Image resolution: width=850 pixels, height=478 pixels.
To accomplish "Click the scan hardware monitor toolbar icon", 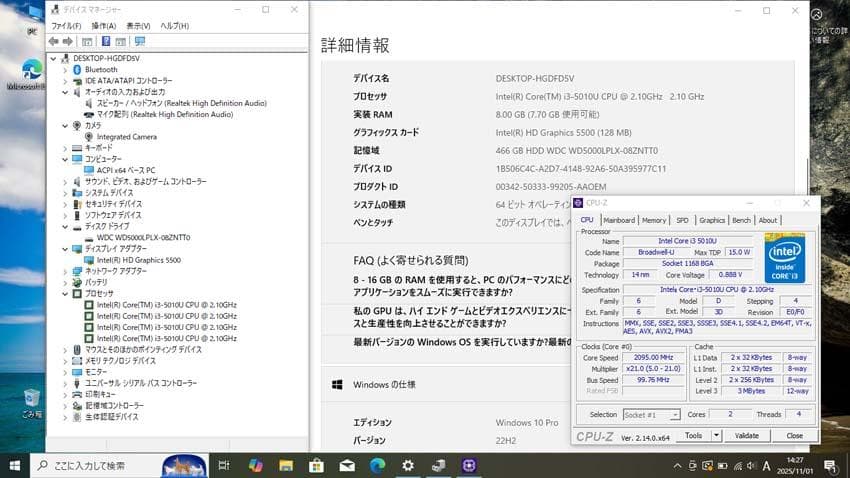I will pyautogui.click(x=140, y=41).
